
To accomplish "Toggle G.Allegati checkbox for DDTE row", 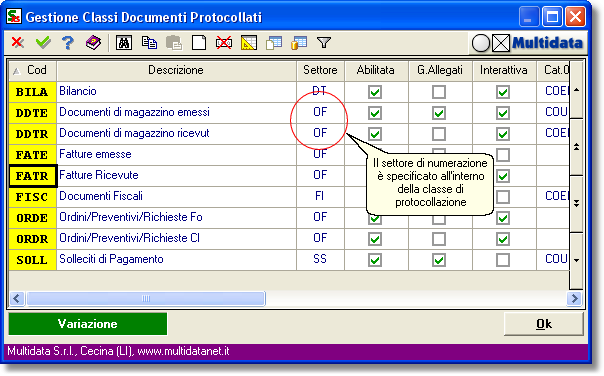I will click(x=439, y=113).
